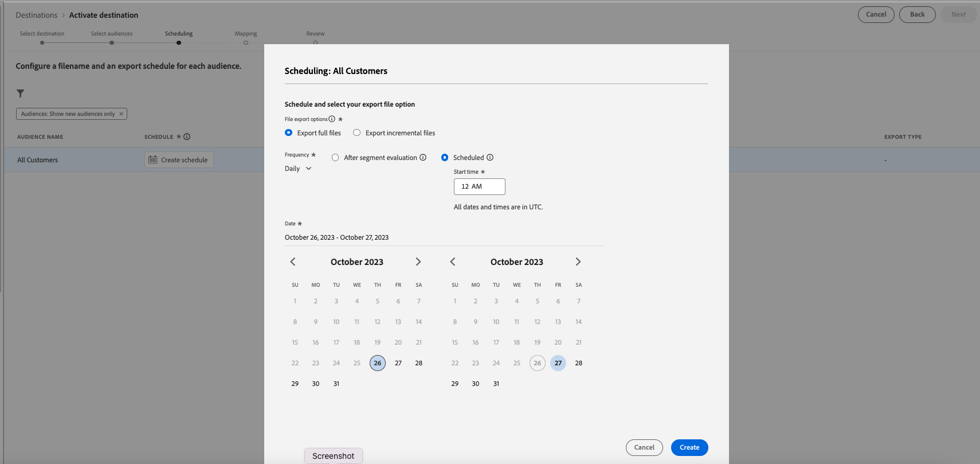
Task: Click Create schedule for All Customers
Action: [x=179, y=160]
